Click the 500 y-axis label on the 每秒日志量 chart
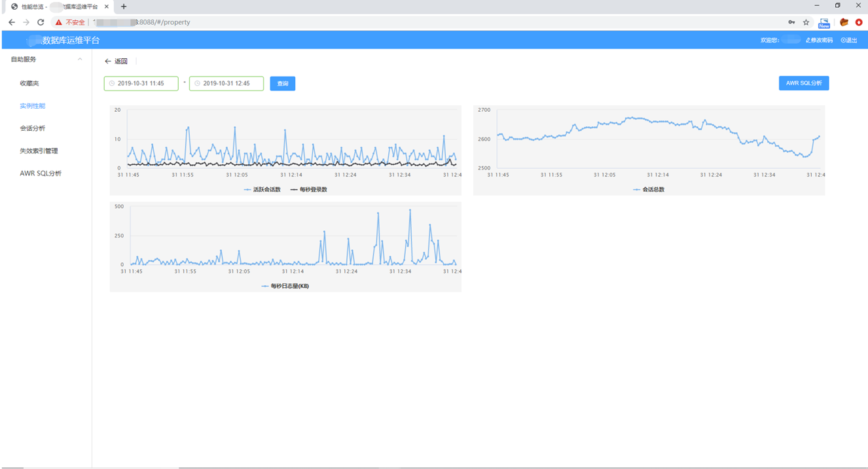This screenshot has height=469, width=868. tap(119, 207)
